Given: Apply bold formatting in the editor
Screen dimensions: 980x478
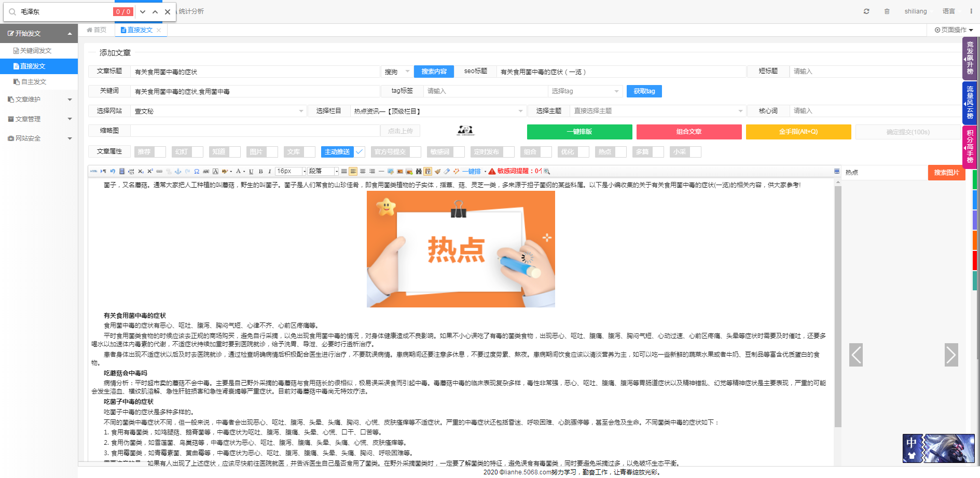Looking at the screenshot, I should (x=260, y=171).
